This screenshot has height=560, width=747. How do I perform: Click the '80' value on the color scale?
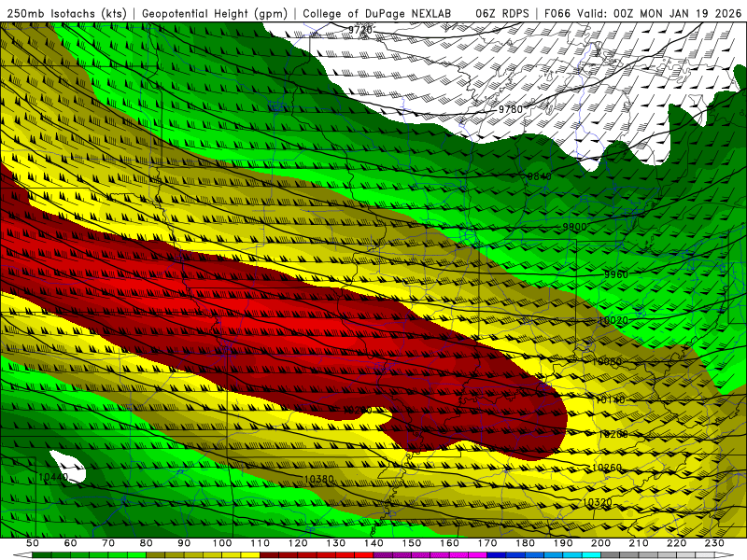[x=147, y=543]
